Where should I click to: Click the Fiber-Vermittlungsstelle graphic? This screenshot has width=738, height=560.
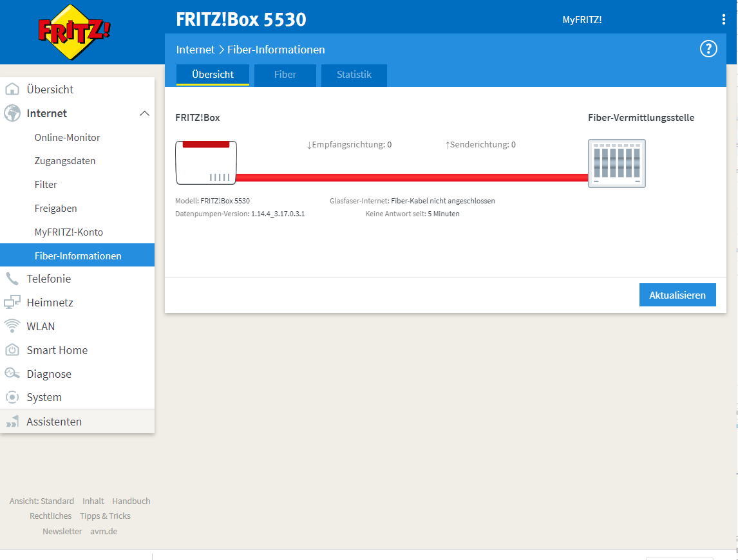(x=616, y=163)
